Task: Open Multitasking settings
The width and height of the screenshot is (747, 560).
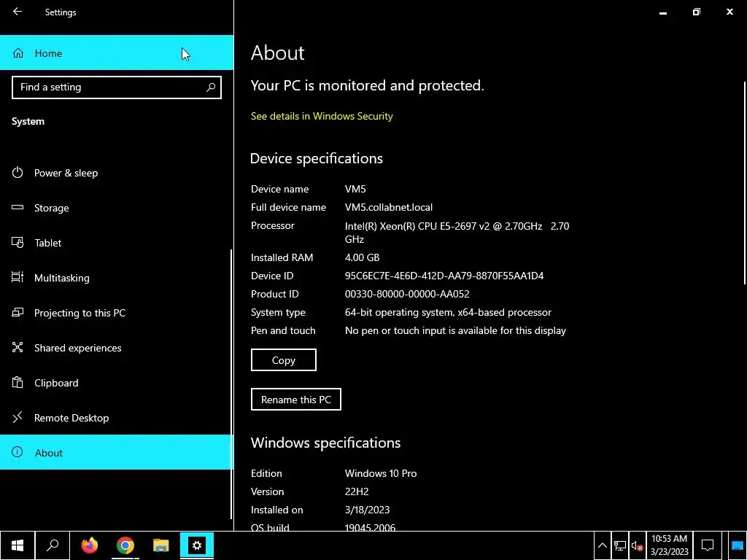Action: tap(117, 278)
